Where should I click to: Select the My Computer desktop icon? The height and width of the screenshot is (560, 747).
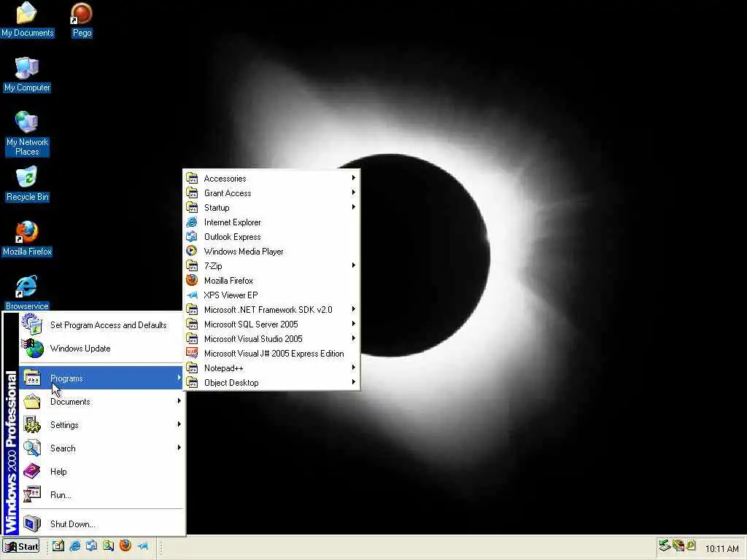27,75
